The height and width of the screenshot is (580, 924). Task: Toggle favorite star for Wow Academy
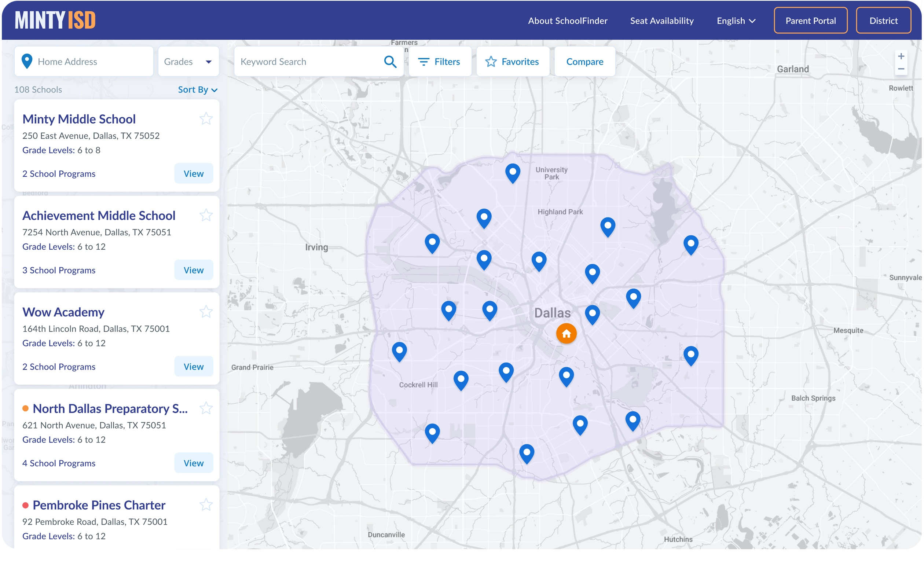click(206, 312)
